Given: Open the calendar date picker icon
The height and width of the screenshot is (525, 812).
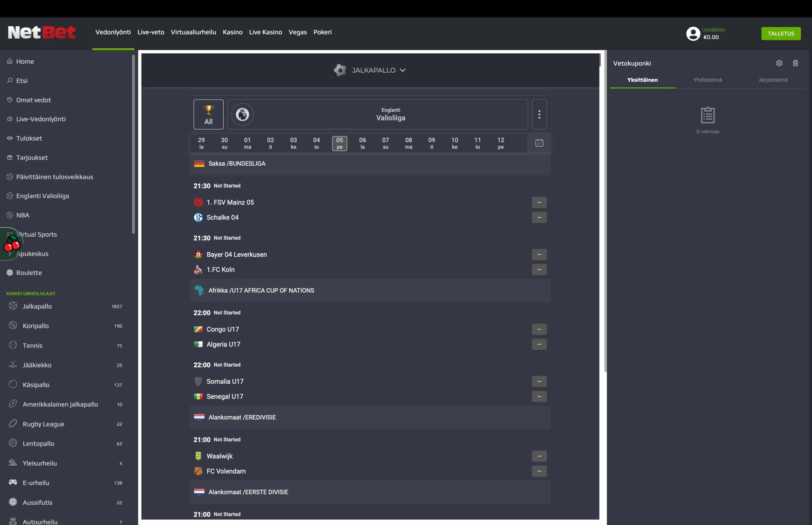Looking at the screenshot, I should click(x=539, y=143).
